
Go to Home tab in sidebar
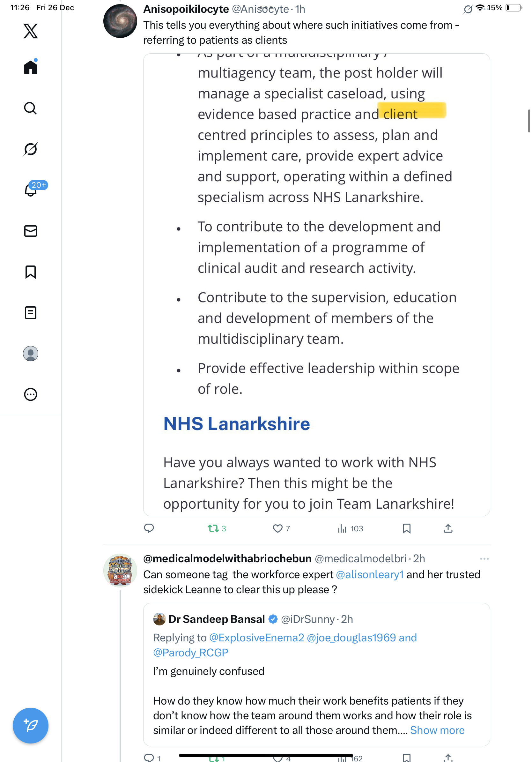(31, 67)
